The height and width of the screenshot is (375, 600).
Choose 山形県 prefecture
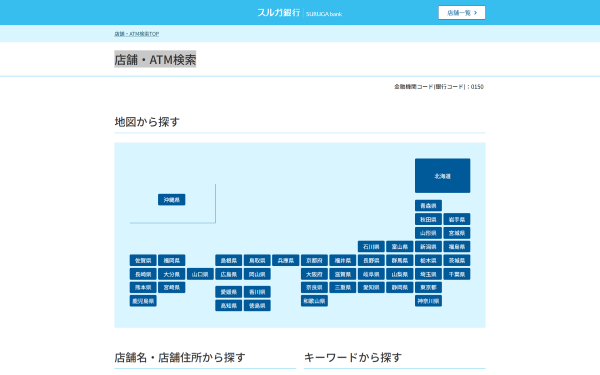(x=428, y=233)
